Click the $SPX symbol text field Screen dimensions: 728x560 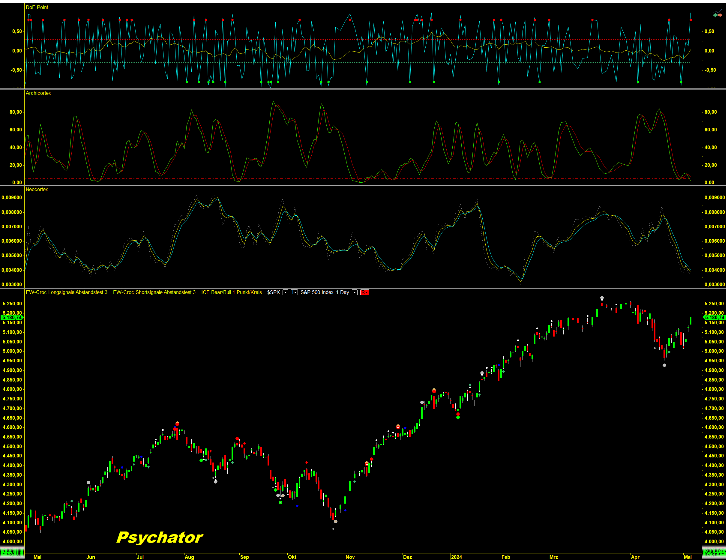pos(273,292)
